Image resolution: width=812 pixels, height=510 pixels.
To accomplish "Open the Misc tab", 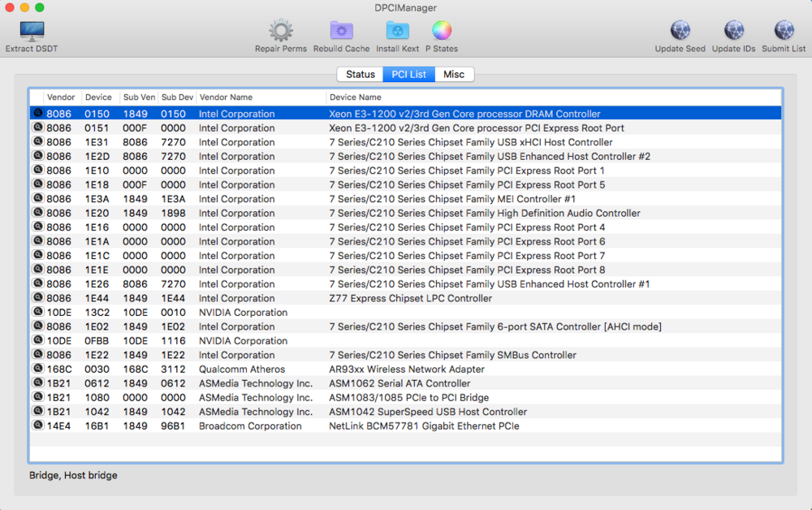I will coord(454,75).
